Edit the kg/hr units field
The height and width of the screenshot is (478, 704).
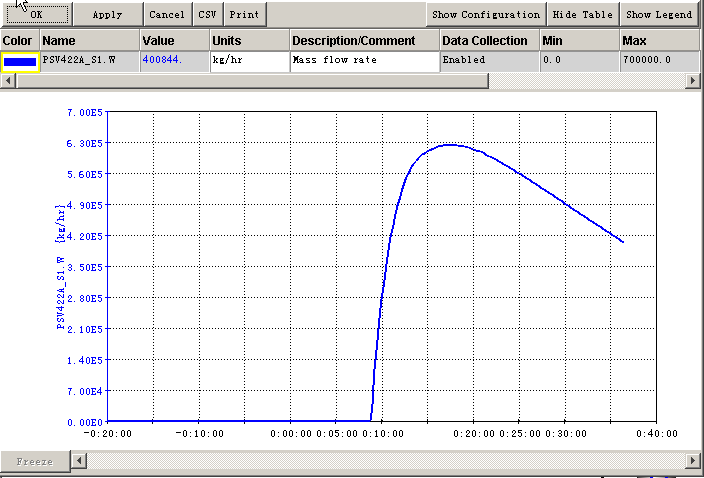pyautogui.click(x=249, y=61)
